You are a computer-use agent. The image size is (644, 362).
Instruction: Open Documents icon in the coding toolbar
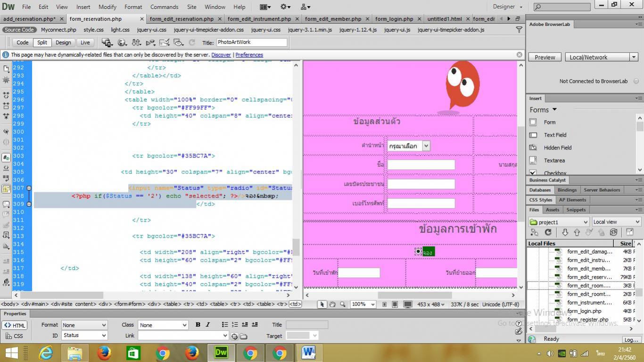[x=6, y=69]
